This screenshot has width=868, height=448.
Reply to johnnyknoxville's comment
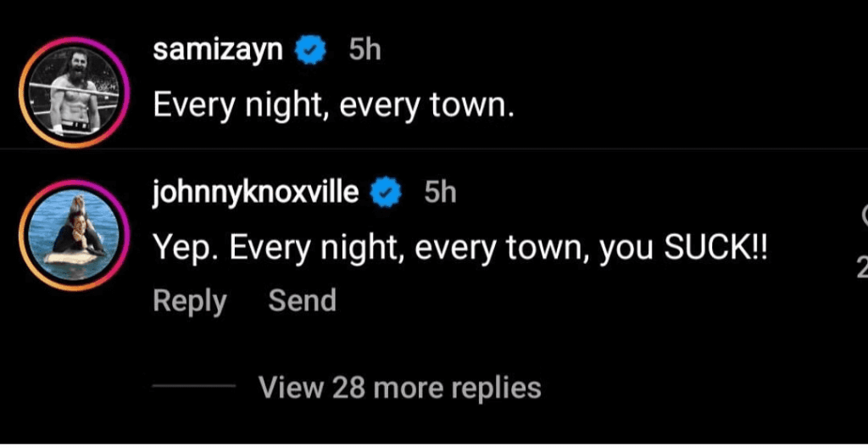(x=190, y=301)
